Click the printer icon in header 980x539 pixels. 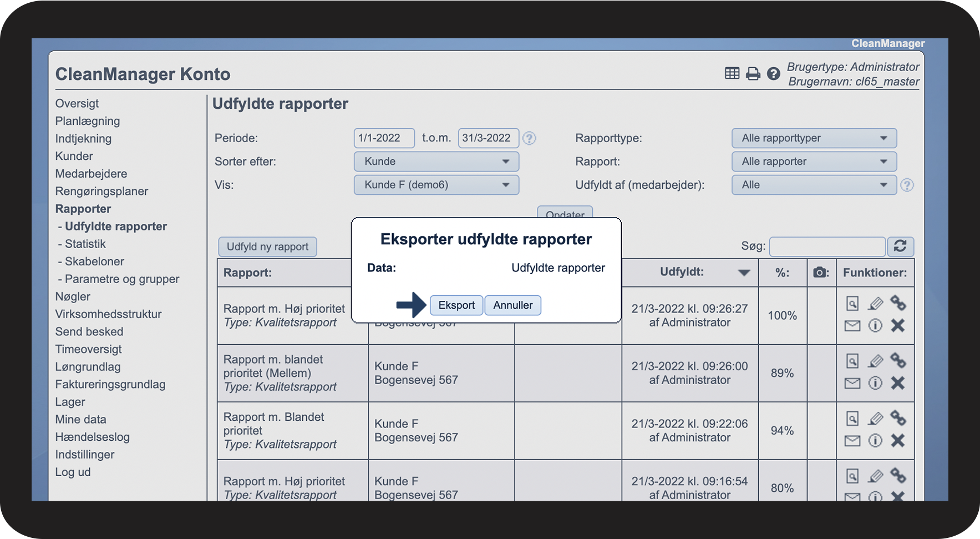point(753,73)
